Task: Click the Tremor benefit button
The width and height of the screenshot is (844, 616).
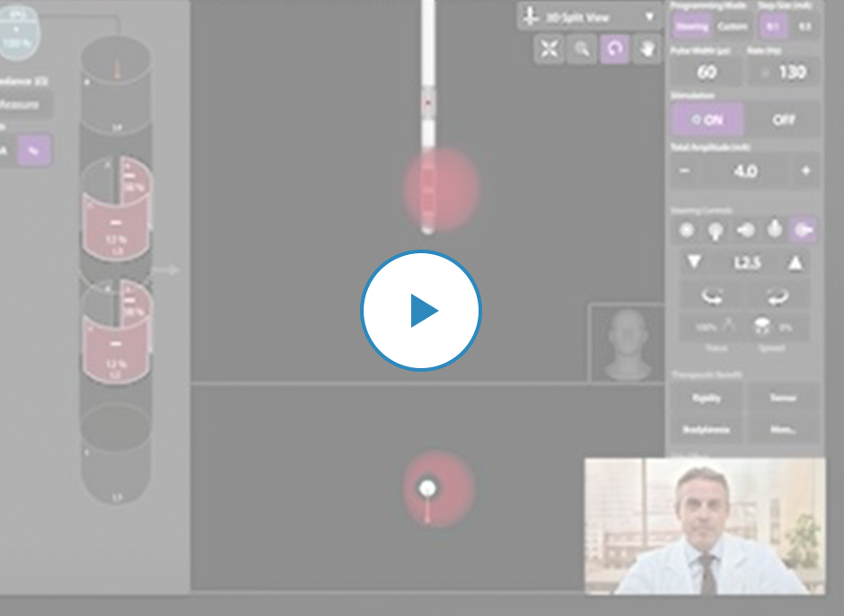Action: 783,398
